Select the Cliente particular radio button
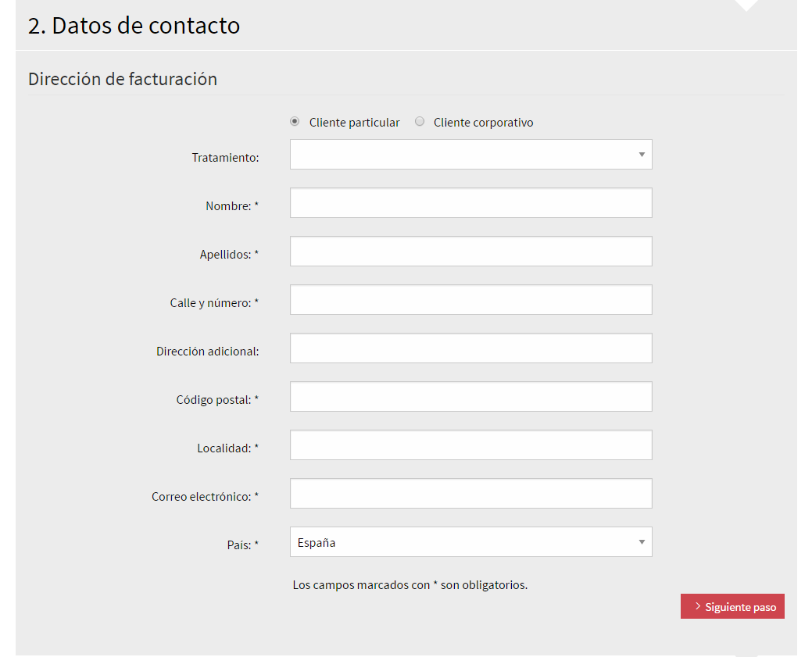 pyautogui.click(x=295, y=122)
